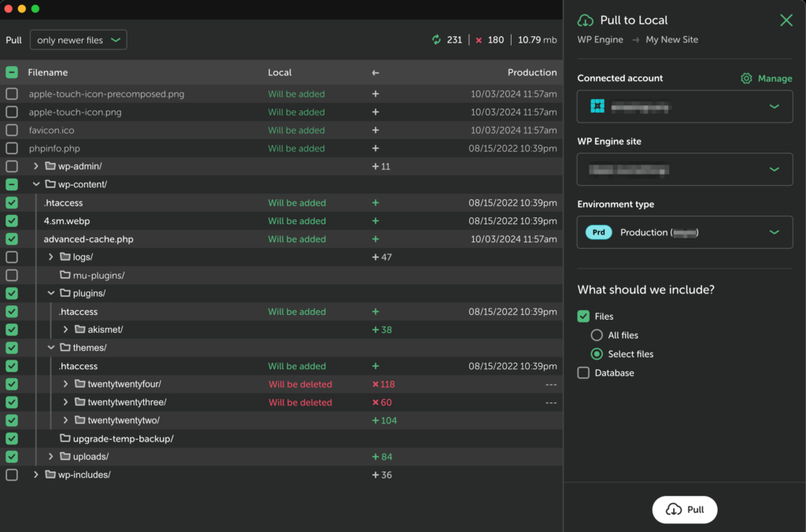Check the Database checkbox
Screen dimensions: 806x532
click(583, 373)
